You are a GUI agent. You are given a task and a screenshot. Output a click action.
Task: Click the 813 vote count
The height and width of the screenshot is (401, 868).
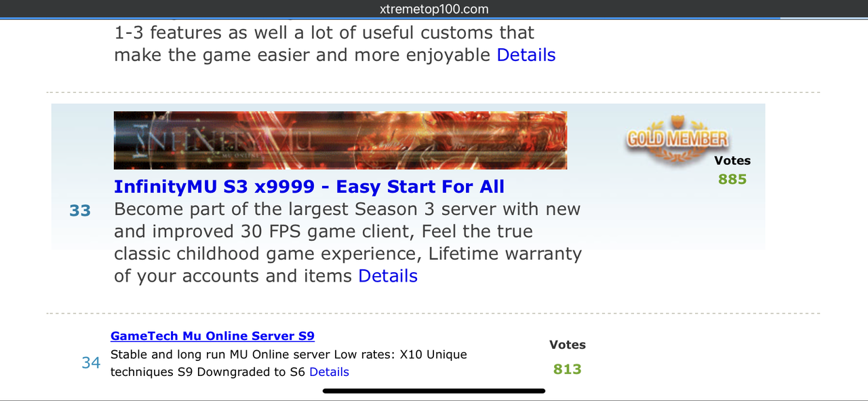(x=568, y=369)
